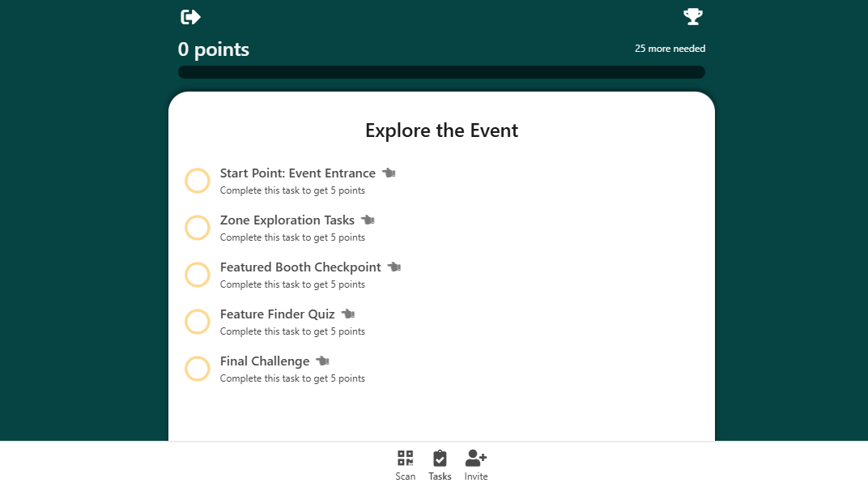
Task: Select the QR code Scan icon
Action: 405,458
